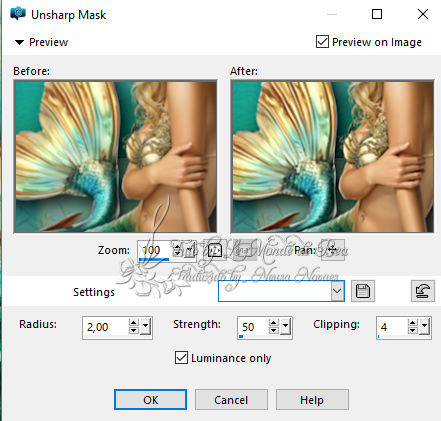Open the Clipping slider dropdown arrow
441x421 pixels.
pos(424,326)
